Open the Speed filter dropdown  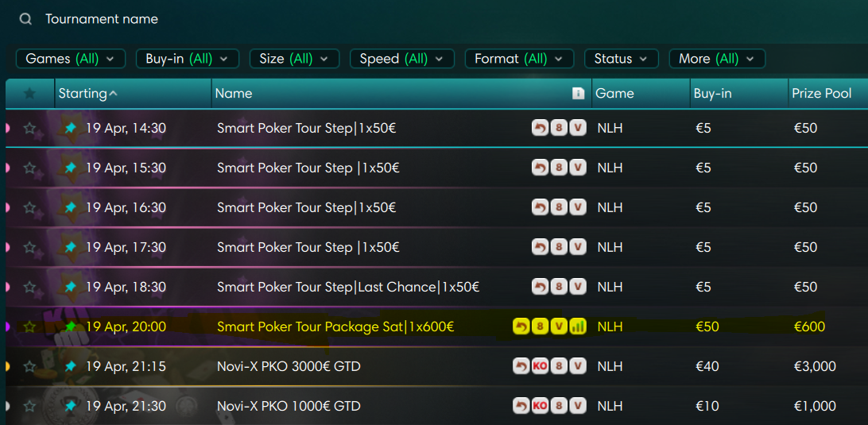[401, 59]
